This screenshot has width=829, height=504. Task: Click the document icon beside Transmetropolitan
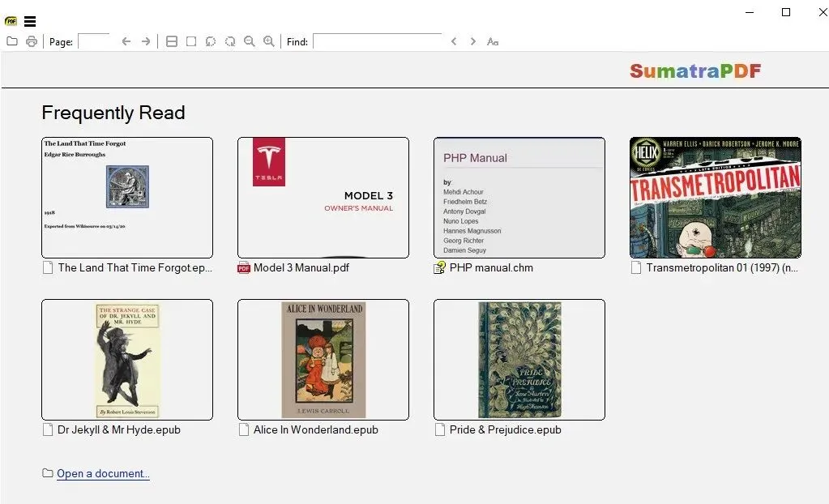point(636,268)
